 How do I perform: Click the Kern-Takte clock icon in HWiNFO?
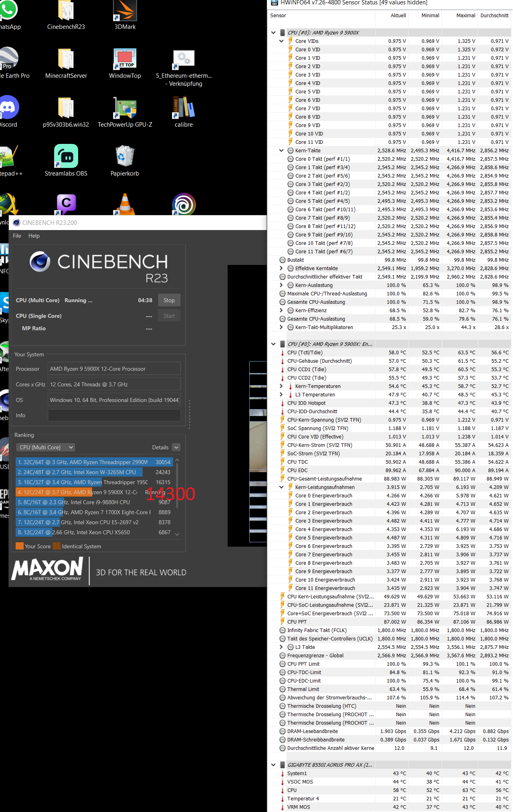291,151
